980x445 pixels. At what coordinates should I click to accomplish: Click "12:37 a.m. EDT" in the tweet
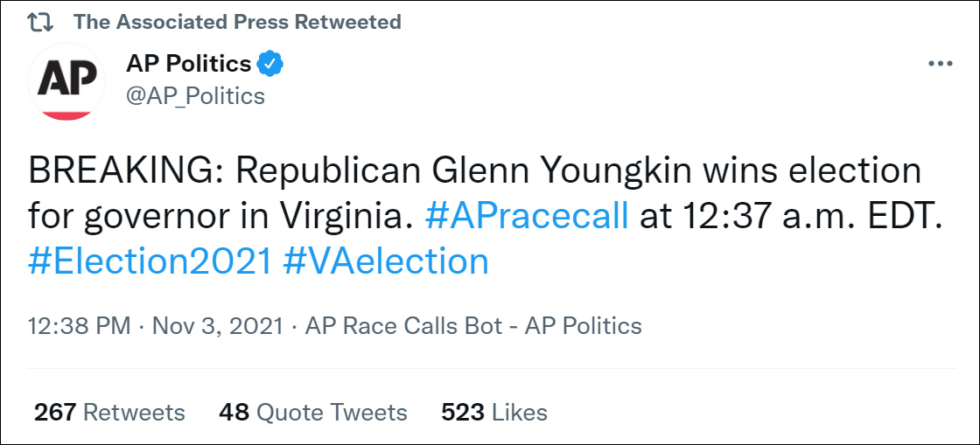click(790, 216)
